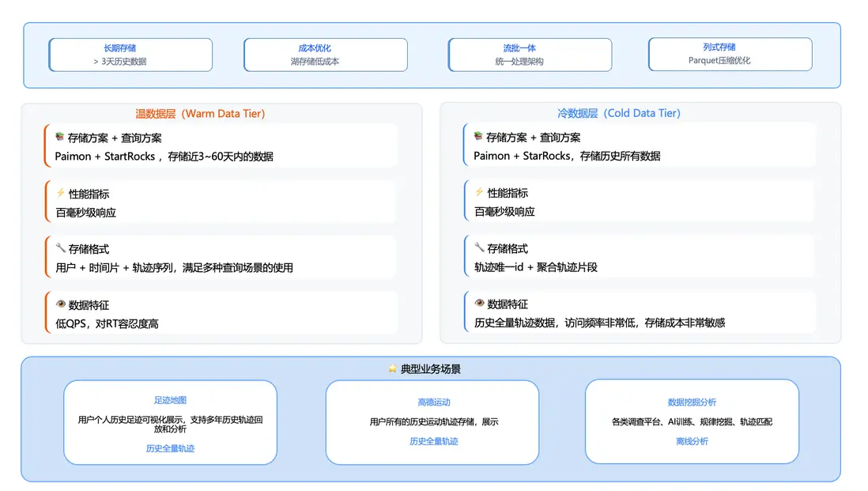The width and height of the screenshot is (868, 491).
Task: Click the 低QPS，对RT容忍度高 line
Action: [107, 324]
